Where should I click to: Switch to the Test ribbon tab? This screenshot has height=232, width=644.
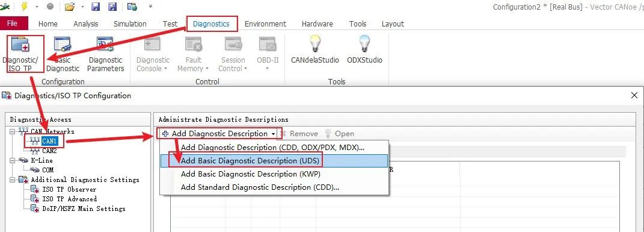coord(170,24)
